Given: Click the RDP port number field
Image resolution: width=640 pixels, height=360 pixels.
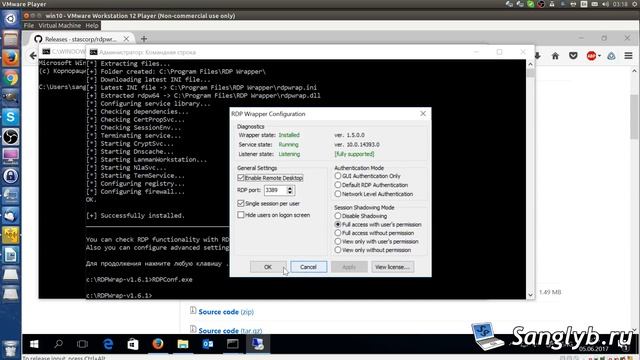Looking at the screenshot, I should (276, 190).
